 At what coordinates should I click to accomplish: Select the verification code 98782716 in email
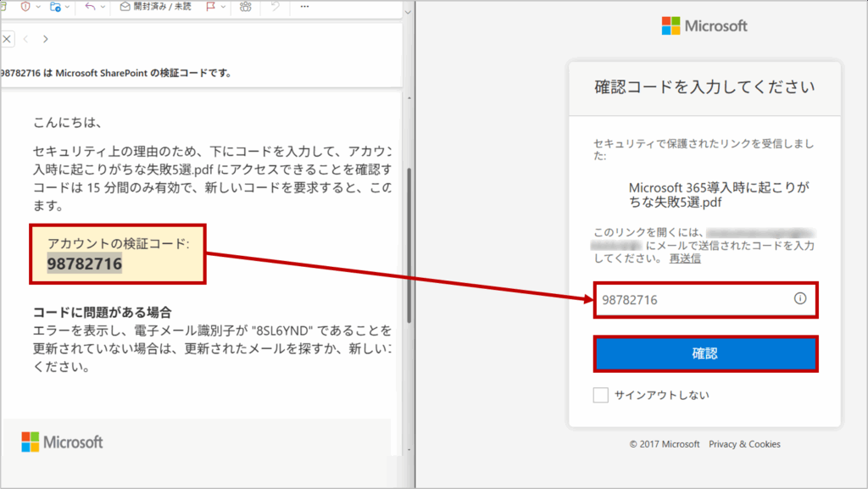(x=84, y=264)
